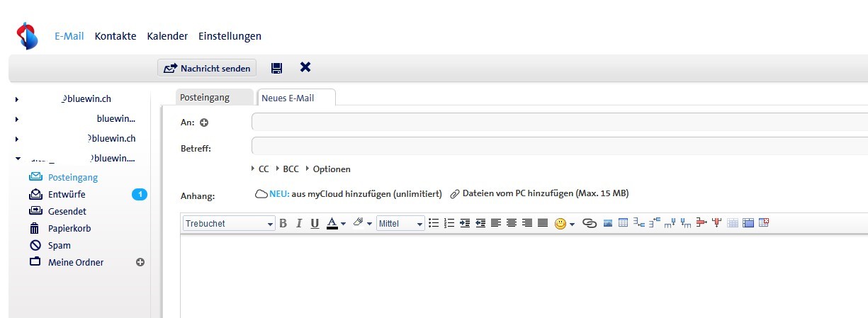This screenshot has width=868, height=318.
Task: Click the Swisscom logo
Action: pyautogui.click(x=26, y=35)
